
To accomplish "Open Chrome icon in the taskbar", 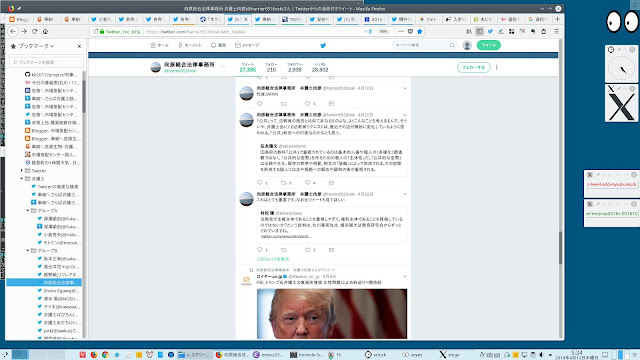I will pos(105,355).
